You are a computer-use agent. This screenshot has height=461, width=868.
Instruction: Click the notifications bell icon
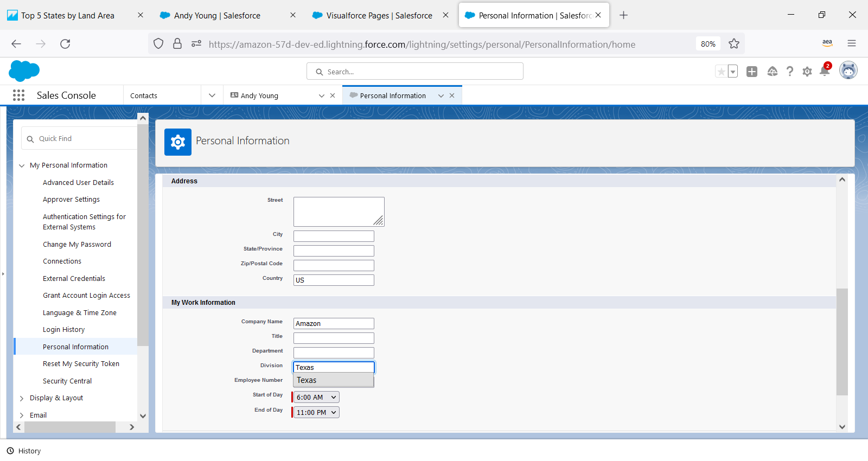point(825,71)
